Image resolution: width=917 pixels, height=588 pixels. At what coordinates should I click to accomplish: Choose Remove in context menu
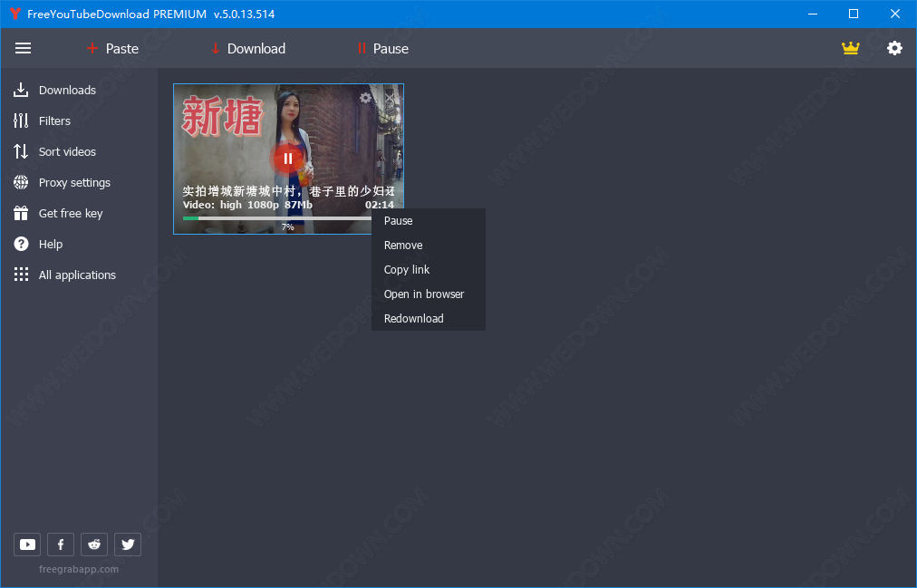coord(428,246)
